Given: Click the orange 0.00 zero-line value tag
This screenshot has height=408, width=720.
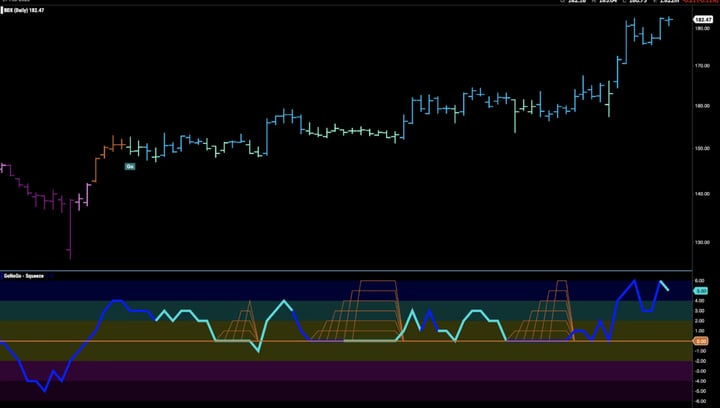Looking at the screenshot, I should (x=701, y=341).
